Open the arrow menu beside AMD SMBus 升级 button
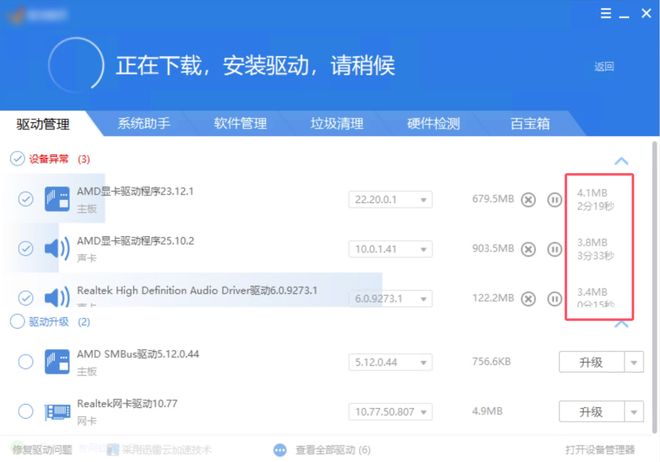The height and width of the screenshot is (462, 660). (634, 362)
